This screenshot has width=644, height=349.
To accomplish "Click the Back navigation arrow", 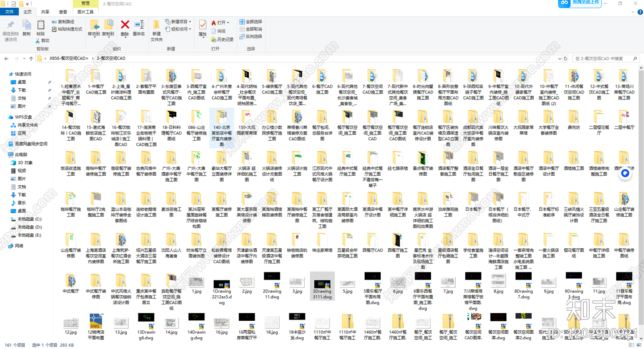I will coord(6,59).
